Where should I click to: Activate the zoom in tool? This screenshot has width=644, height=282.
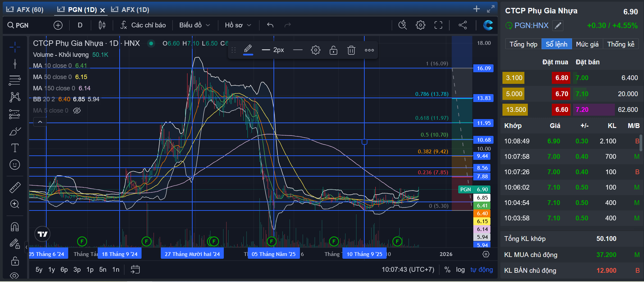tap(14, 204)
